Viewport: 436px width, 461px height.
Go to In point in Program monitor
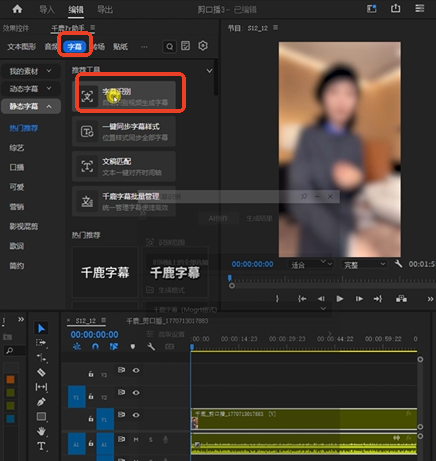pyautogui.click(x=302, y=299)
